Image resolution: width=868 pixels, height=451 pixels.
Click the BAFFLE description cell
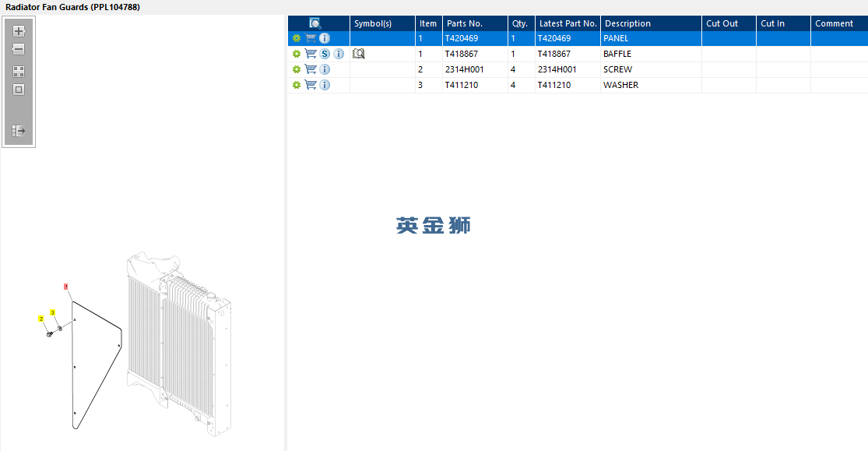[x=651, y=54]
